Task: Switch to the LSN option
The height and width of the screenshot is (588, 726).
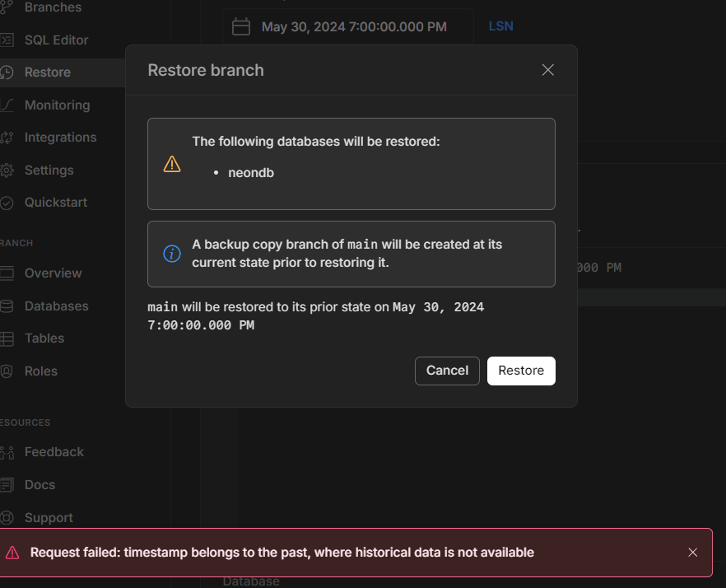Action: point(500,26)
